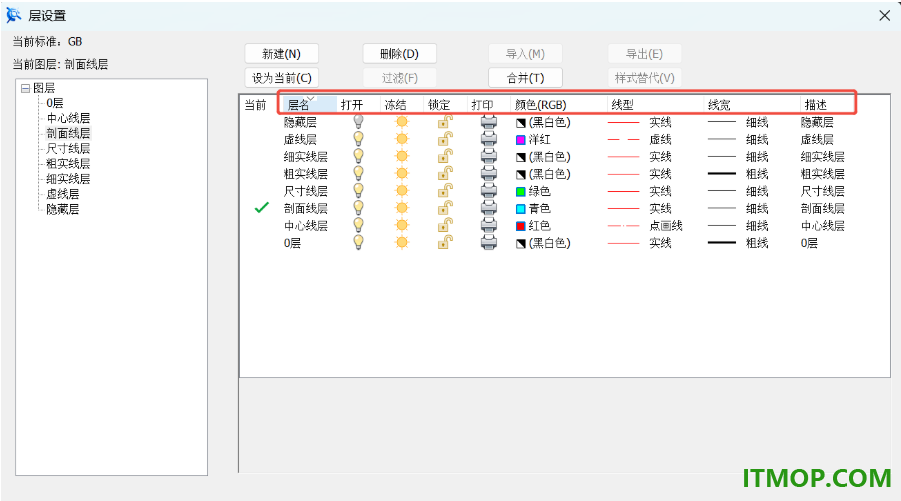This screenshot has height=501, width=901.
Task: Select 虚线层 in the layer tree
Action: click(x=63, y=194)
